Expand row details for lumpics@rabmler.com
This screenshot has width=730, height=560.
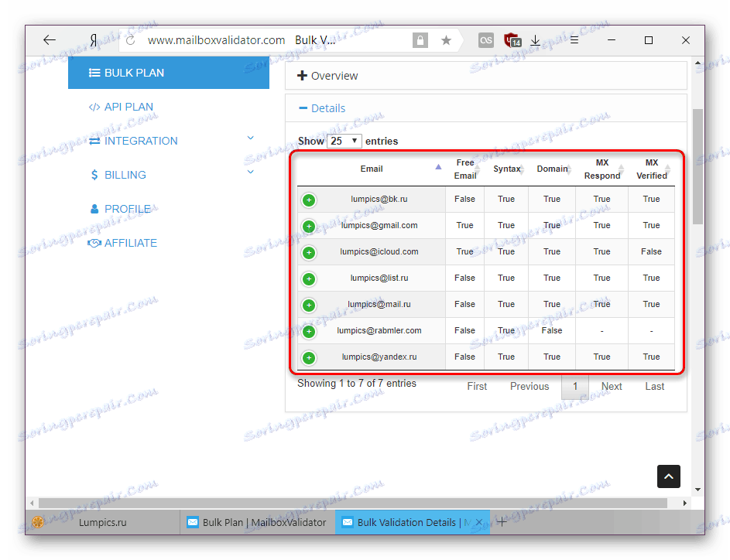click(x=309, y=332)
